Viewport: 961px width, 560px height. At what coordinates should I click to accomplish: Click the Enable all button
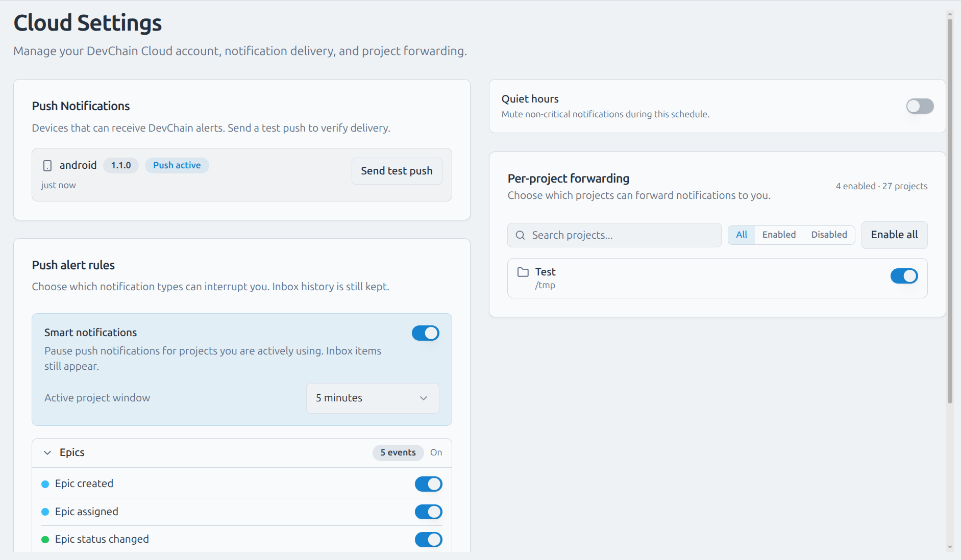894,235
